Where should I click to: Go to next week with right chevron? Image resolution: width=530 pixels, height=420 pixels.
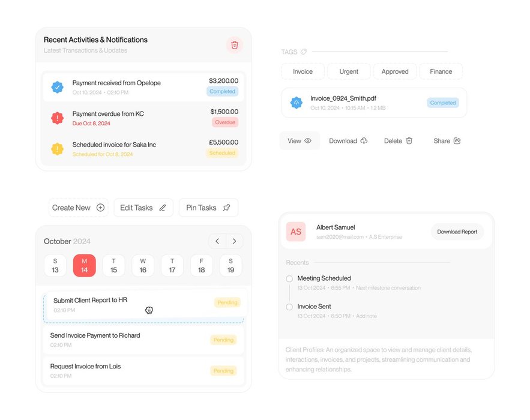coord(234,241)
